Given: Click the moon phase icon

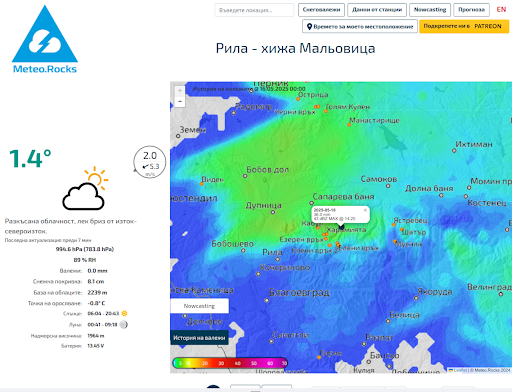Looking at the screenshot, I should click(x=124, y=324).
